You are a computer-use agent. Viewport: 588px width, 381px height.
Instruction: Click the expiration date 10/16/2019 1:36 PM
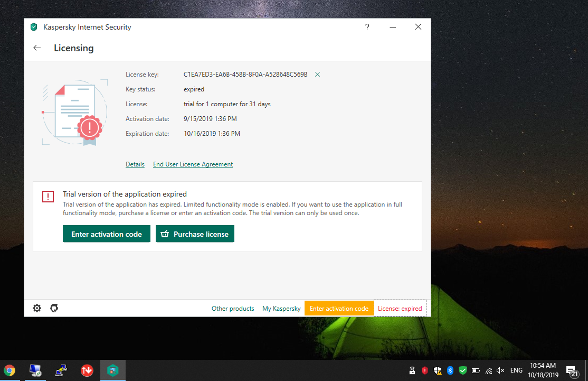[212, 134]
